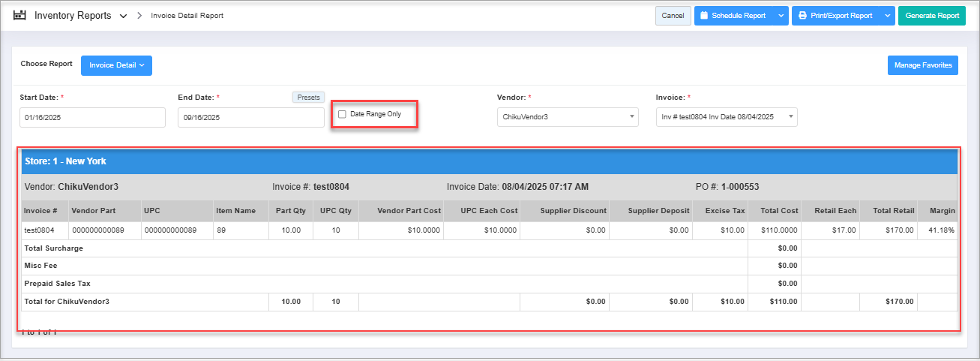The image size is (980, 361).
Task: Open Manage Favorites
Action: point(922,65)
